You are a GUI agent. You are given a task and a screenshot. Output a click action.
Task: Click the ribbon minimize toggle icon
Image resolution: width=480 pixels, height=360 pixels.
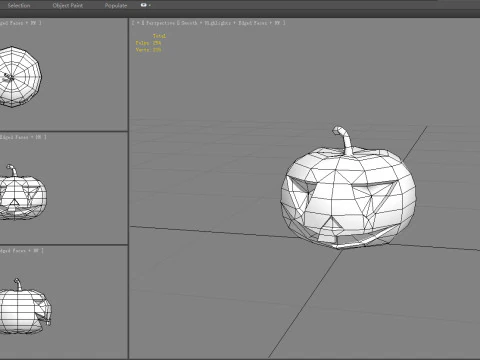tap(143, 5)
